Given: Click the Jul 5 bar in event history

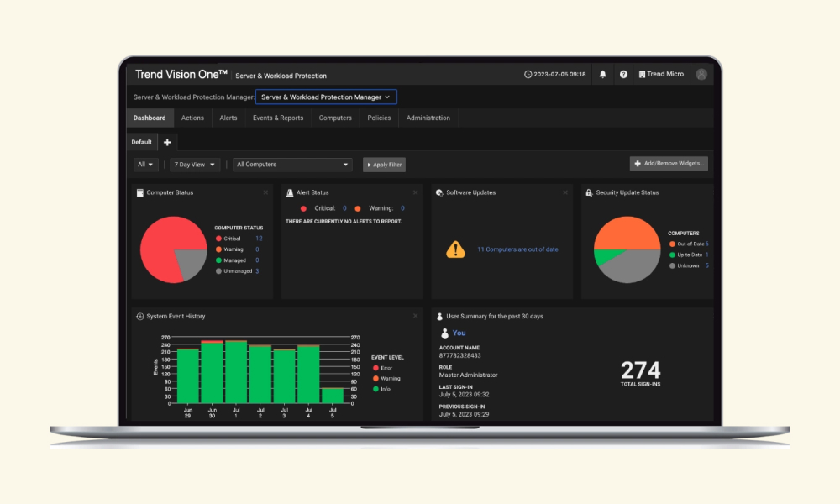Looking at the screenshot, I should (332, 396).
